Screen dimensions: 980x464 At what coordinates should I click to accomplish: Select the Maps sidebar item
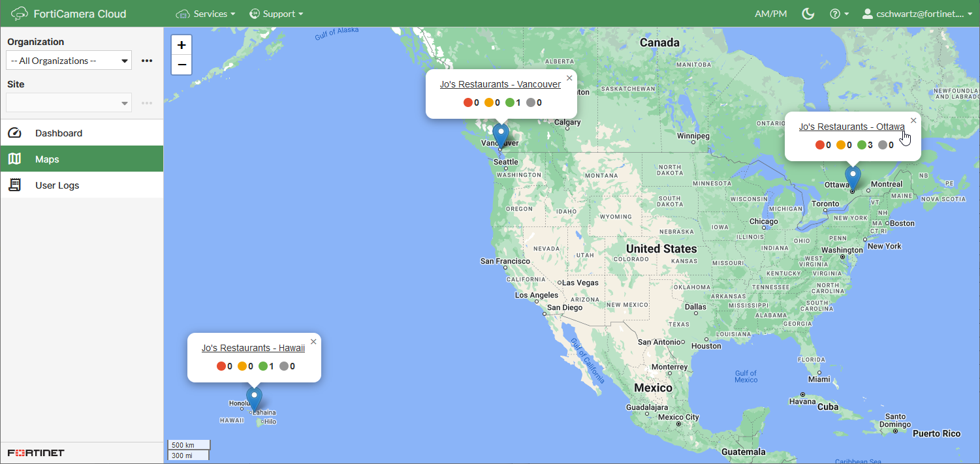point(82,159)
